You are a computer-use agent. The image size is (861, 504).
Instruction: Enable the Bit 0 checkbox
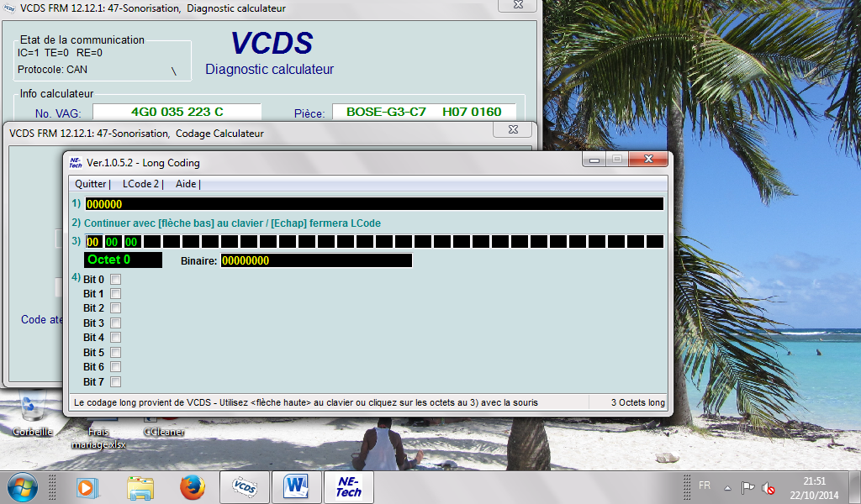click(116, 280)
